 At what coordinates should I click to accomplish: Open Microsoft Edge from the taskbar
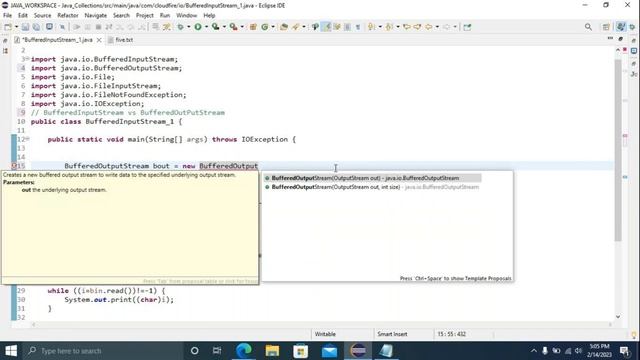pyautogui.click(x=244, y=351)
